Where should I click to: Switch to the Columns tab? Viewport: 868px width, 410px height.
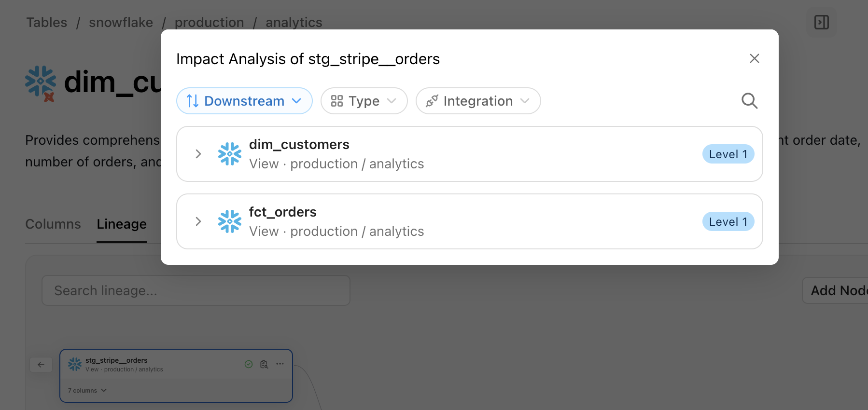(x=53, y=224)
